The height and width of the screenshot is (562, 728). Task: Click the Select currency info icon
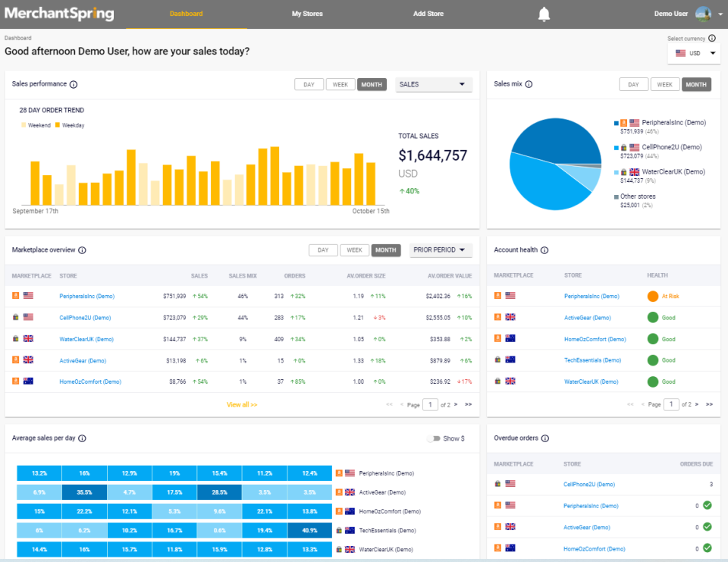[x=711, y=38]
